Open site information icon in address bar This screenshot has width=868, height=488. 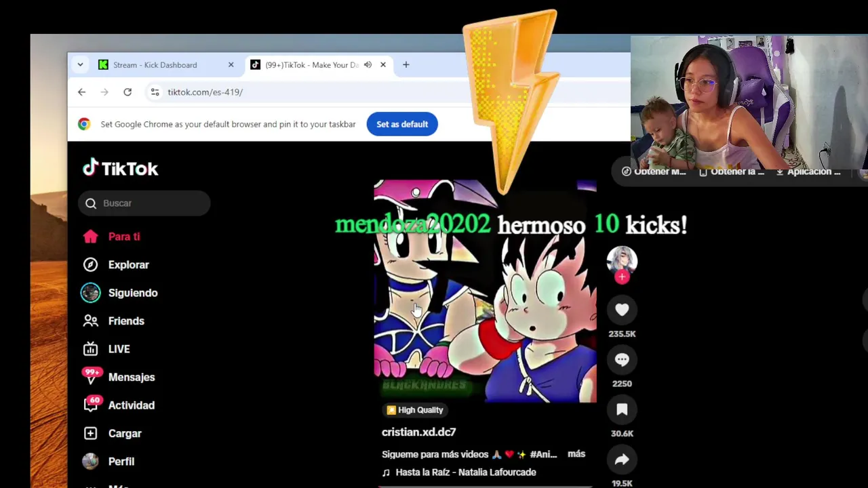[155, 92]
